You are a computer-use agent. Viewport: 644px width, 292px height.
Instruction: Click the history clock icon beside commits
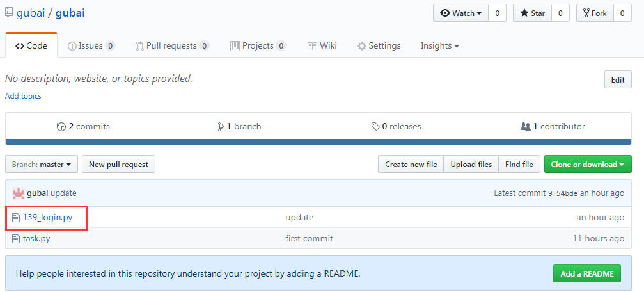point(61,127)
